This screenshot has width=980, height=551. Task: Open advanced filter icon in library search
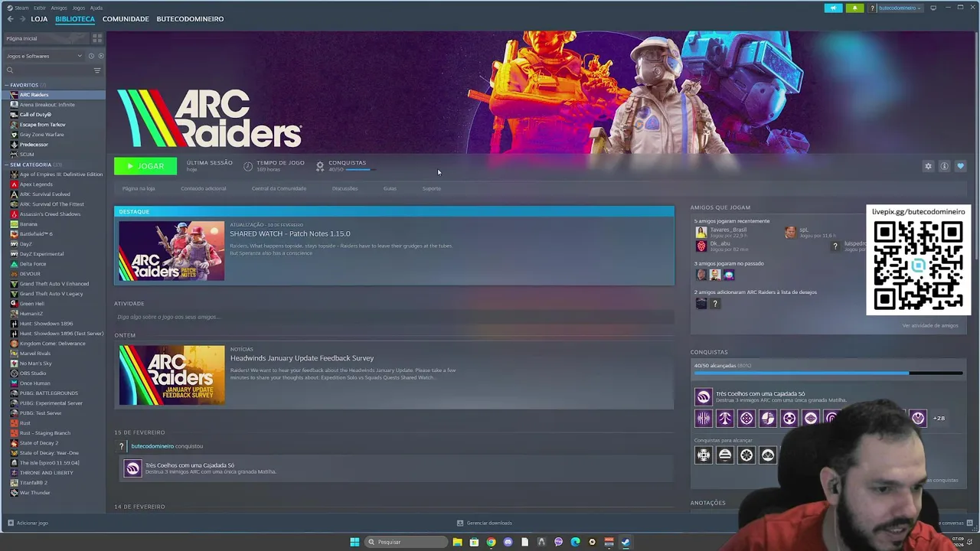coord(97,70)
